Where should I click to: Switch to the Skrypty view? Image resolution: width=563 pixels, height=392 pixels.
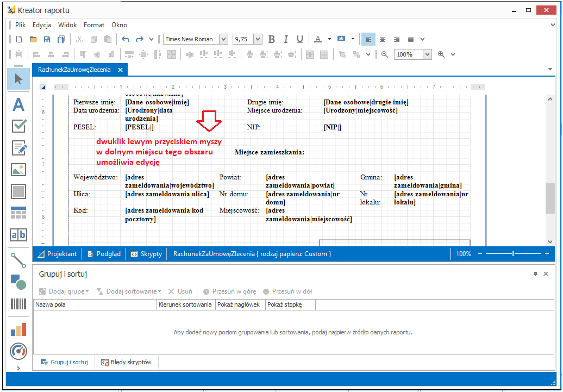click(146, 254)
